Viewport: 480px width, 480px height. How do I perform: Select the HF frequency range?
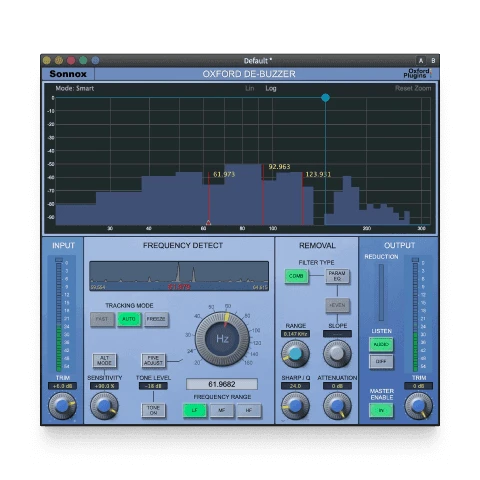pyautogui.click(x=249, y=410)
